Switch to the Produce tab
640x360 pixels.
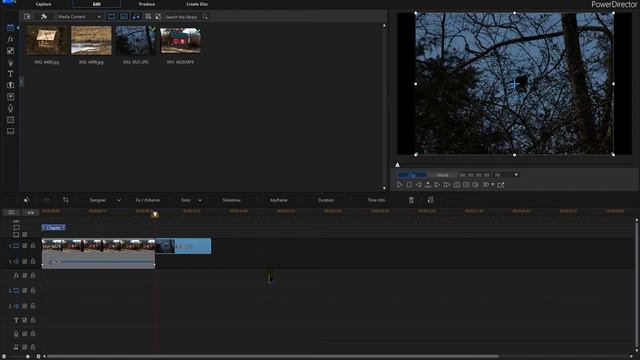coord(147,4)
